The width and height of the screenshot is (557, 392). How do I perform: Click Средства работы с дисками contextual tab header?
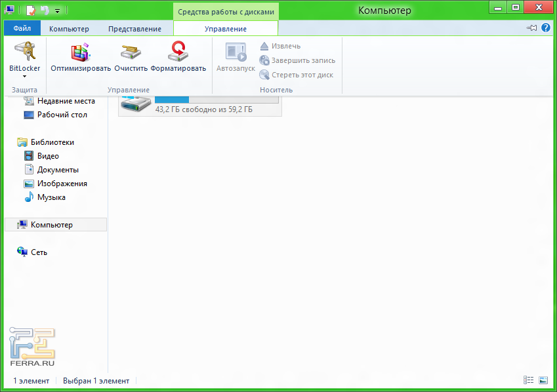[226, 12]
